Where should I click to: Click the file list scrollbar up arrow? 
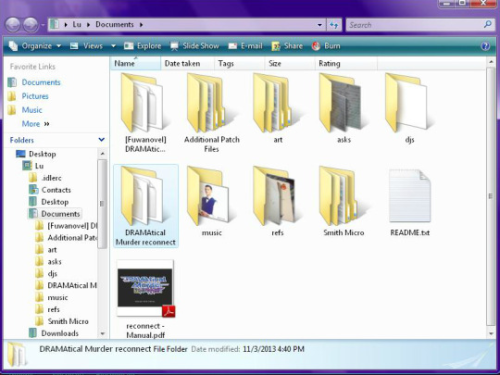click(x=491, y=62)
